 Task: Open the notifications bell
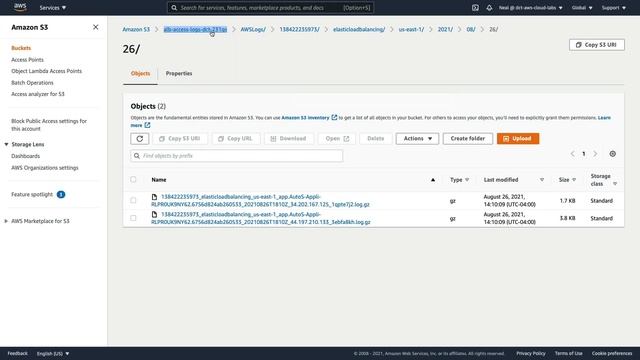[489, 8]
